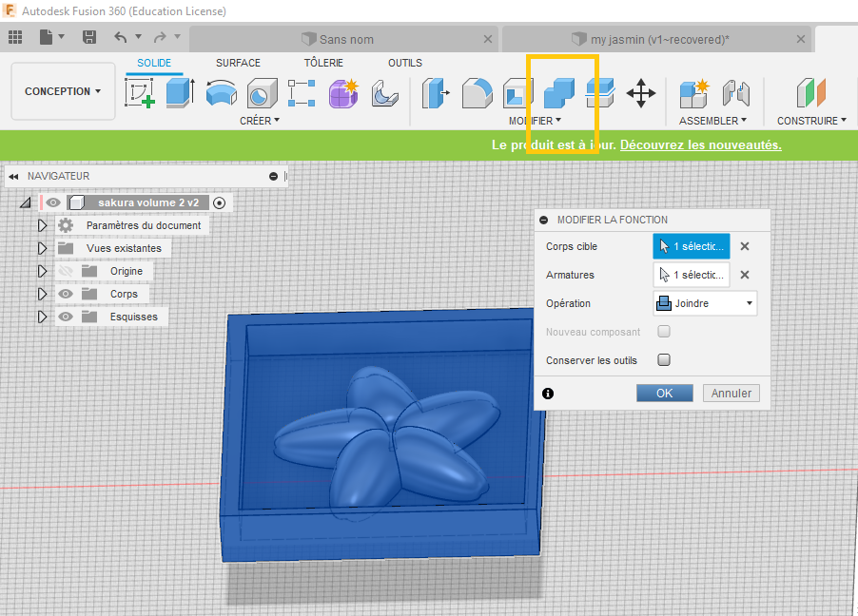This screenshot has height=616, width=858.
Task: Close the Sans nom document tab
Action: [x=488, y=39]
